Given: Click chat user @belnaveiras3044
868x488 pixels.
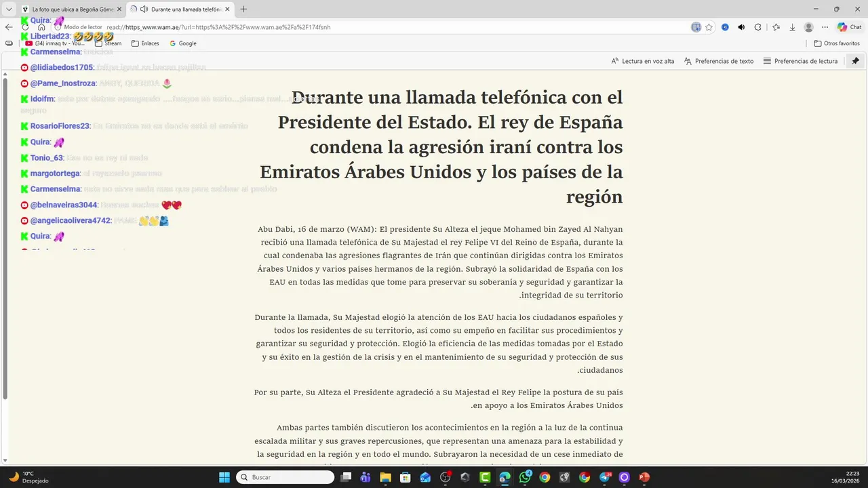Looking at the screenshot, I should (x=64, y=205).
